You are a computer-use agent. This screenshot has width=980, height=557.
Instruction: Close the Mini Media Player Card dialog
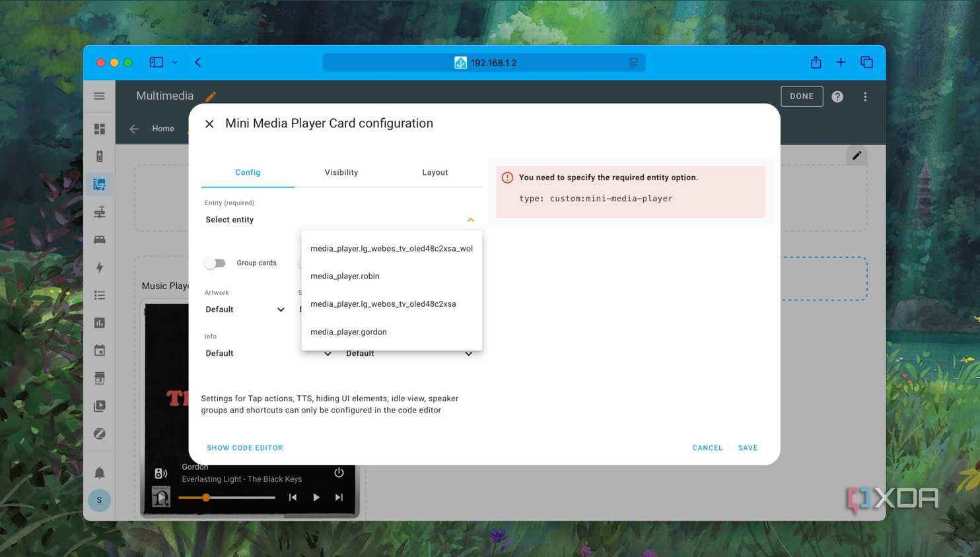click(209, 123)
